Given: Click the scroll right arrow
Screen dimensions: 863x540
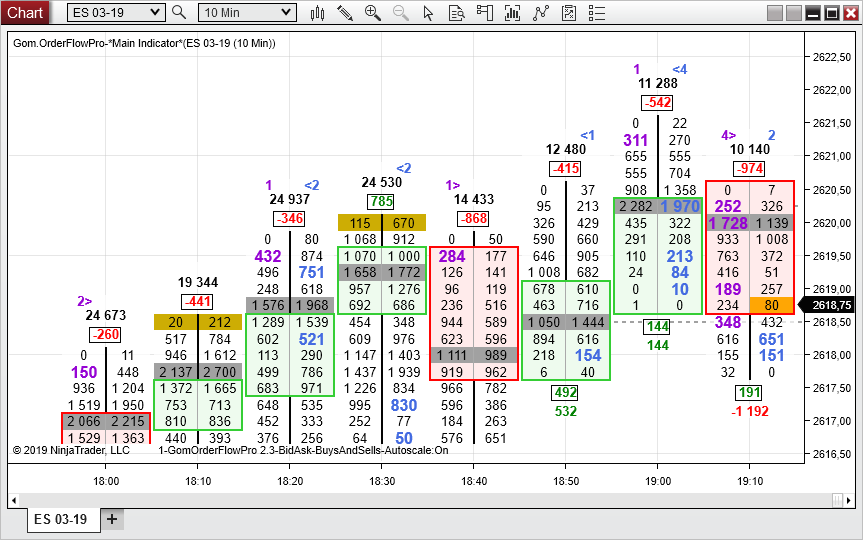Looking at the screenshot, I should [849, 500].
